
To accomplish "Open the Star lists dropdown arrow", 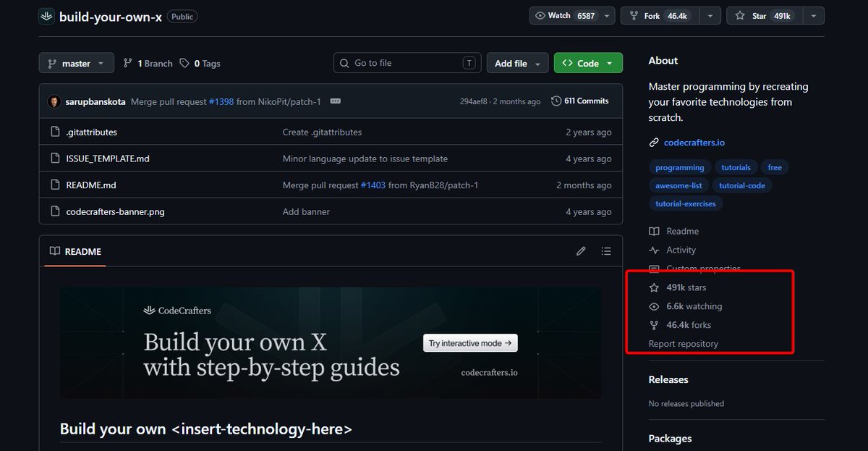I will point(814,15).
